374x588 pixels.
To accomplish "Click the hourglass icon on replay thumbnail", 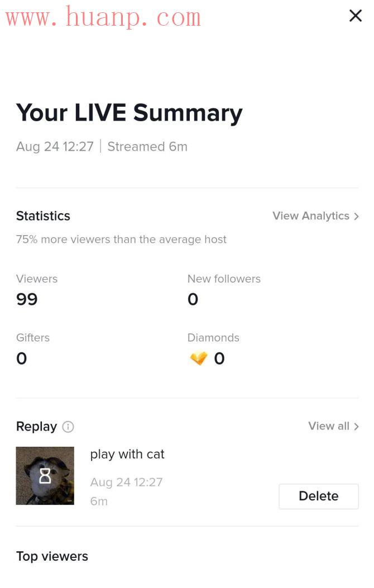I will (45, 476).
